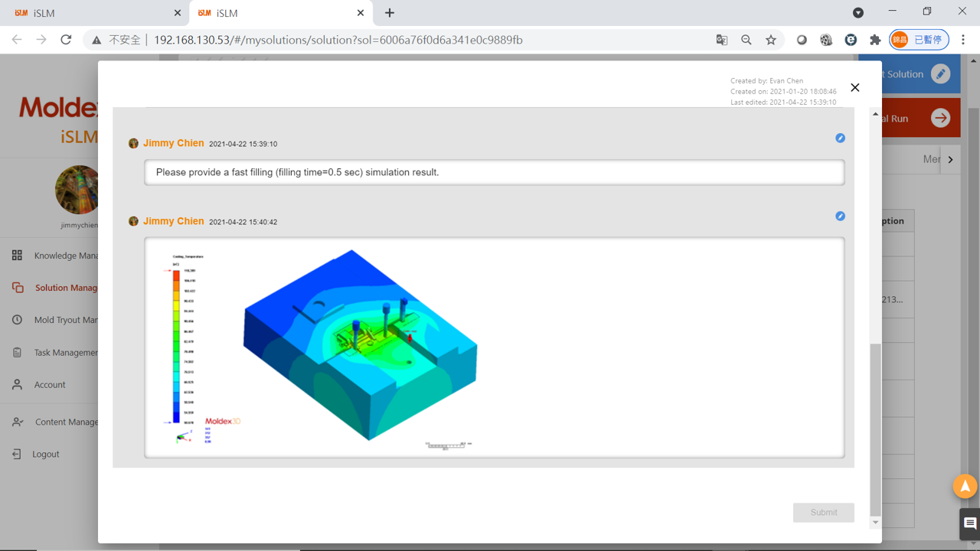The height and width of the screenshot is (551, 980).
Task: Click Jimmy Chien name on first comment
Action: (174, 143)
